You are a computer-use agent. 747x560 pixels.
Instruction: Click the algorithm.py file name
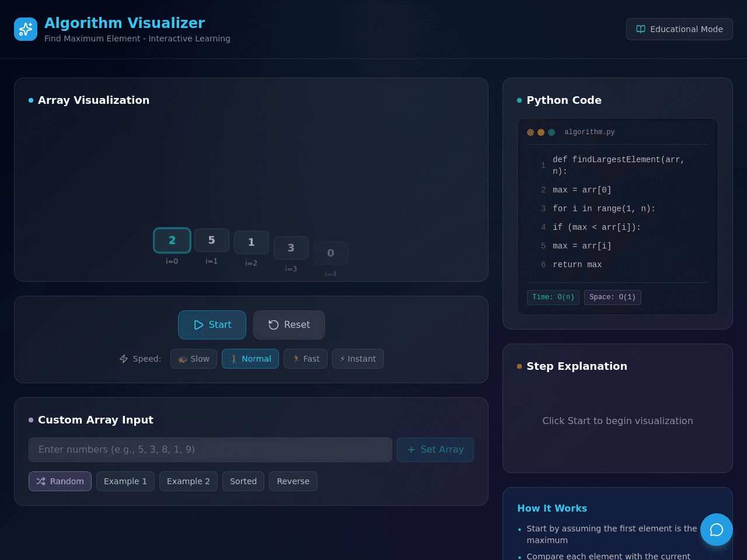589,132
